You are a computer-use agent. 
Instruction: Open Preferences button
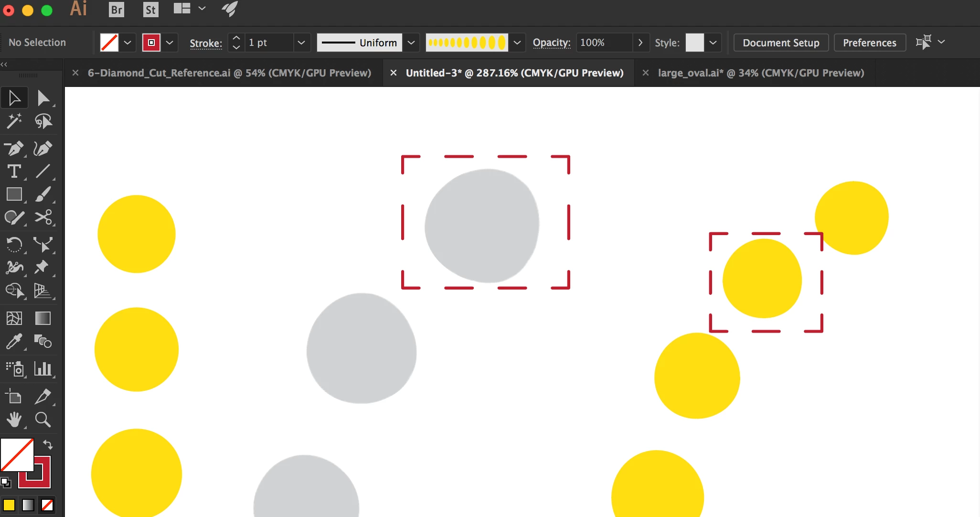coord(869,43)
